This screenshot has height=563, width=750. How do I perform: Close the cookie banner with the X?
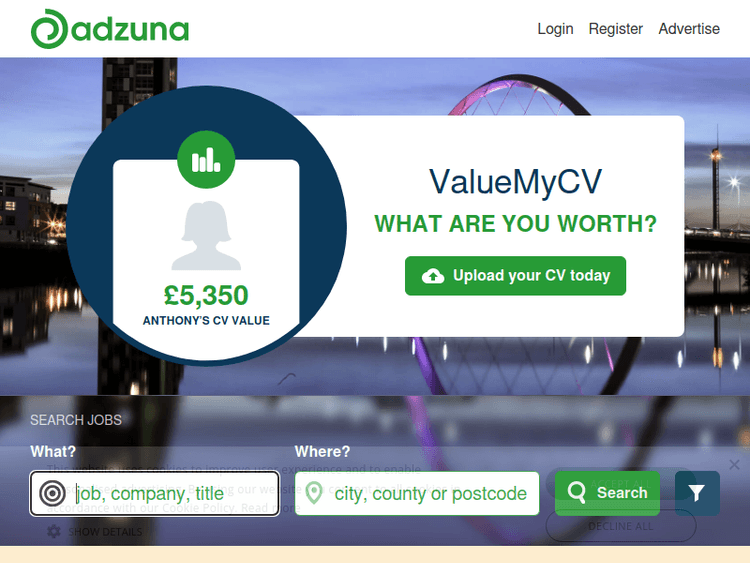click(735, 464)
